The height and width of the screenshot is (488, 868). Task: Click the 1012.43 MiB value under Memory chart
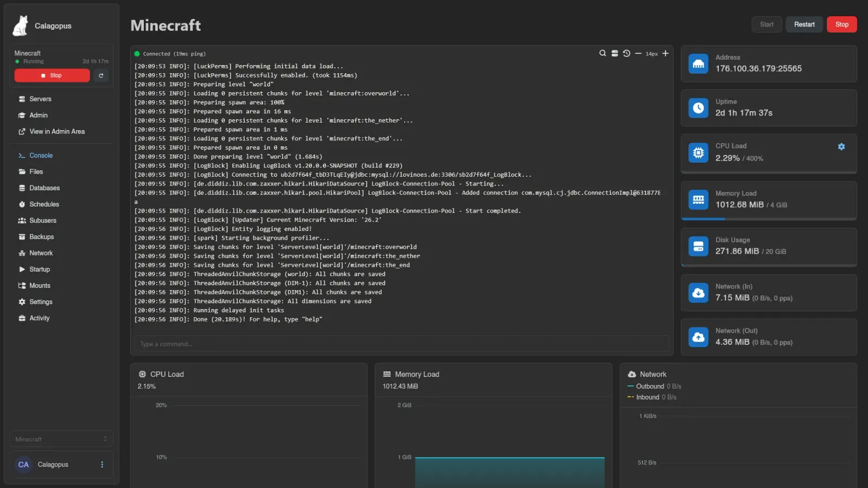[400, 387]
